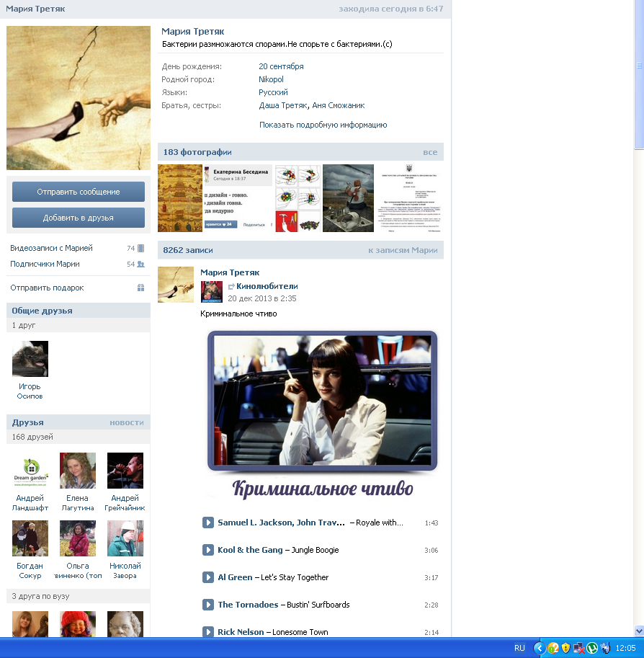Click все link in photos header
Image resolution: width=644 pixels, height=658 pixels.
pyautogui.click(x=430, y=152)
